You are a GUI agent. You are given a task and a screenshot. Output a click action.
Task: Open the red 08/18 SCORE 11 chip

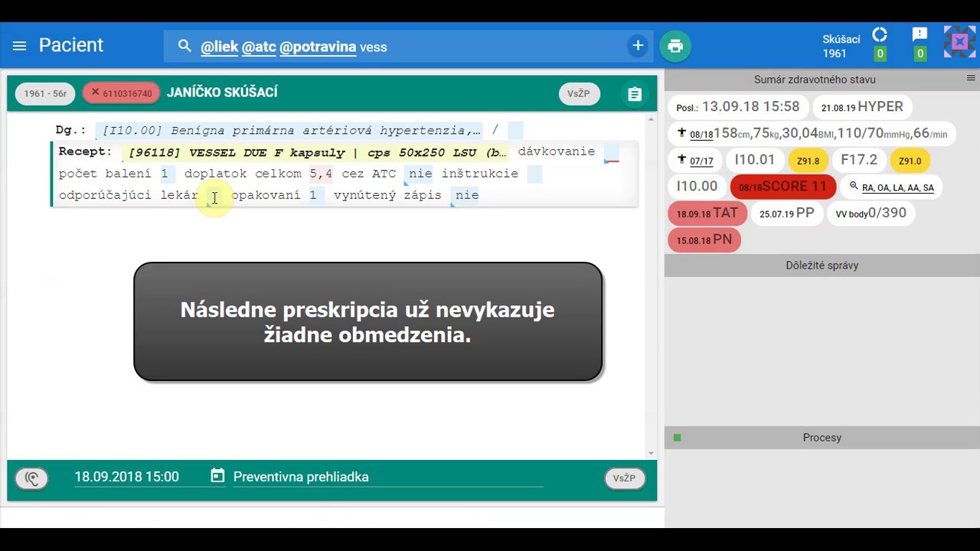pyautogui.click(x=783, y=187)
